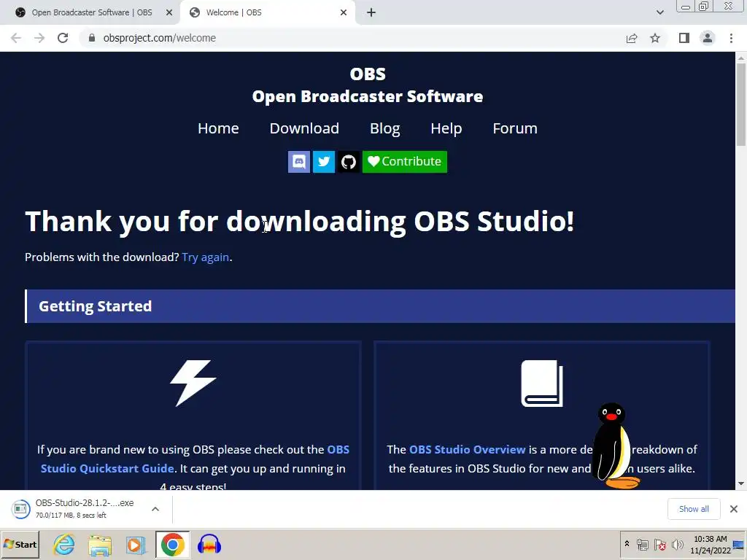Select the Welcome | OBS tab
Viewport: 747px width, 560px height.
pyautogui.click(x=267, y=12)
